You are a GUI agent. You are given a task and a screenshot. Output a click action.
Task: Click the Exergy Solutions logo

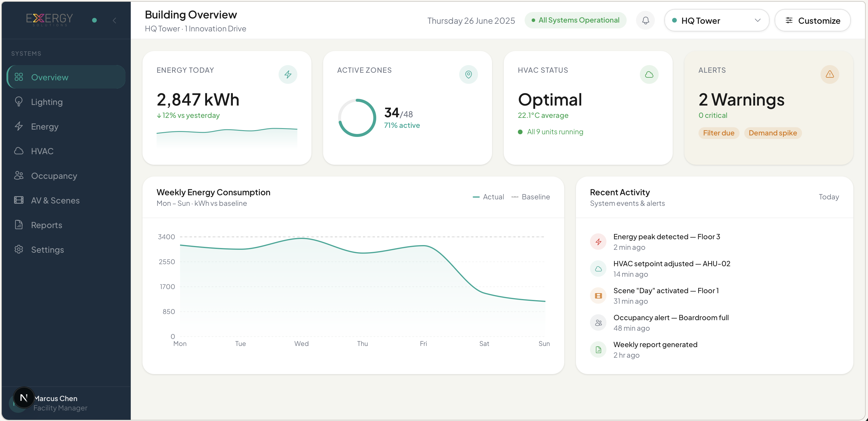(x=50, y=20)
